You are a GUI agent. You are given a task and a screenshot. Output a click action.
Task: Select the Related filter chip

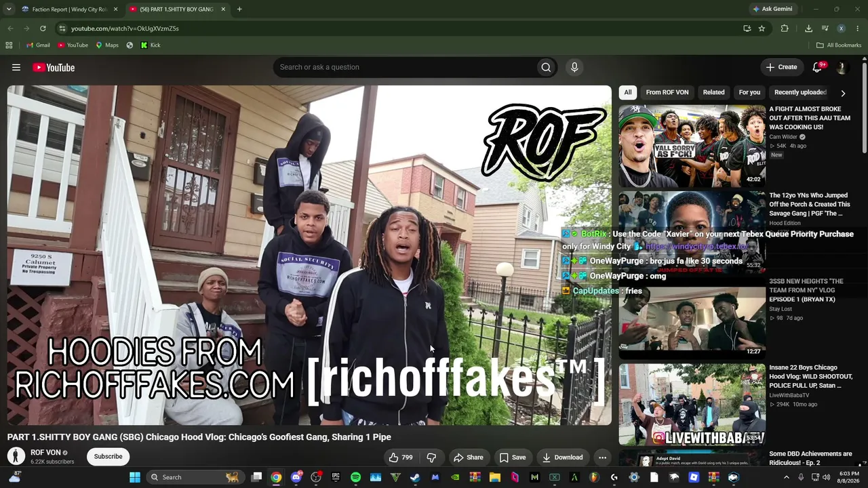[x=713, y=92]
